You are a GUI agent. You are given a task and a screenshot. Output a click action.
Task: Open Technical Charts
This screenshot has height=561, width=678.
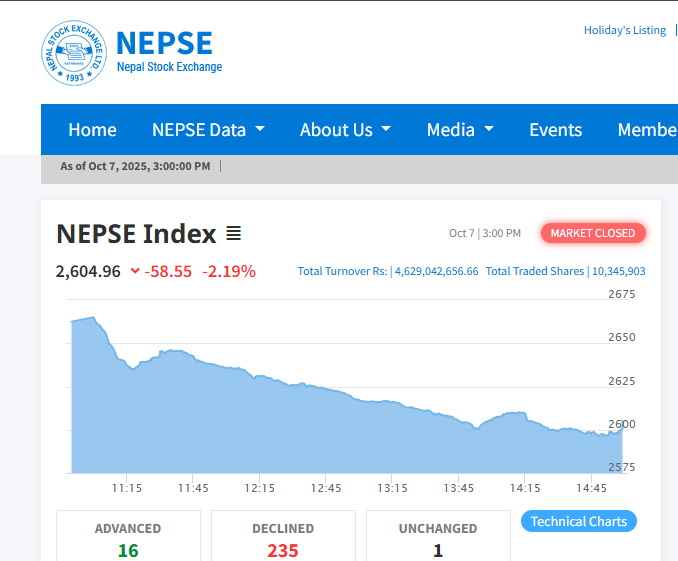(x=578, y=521)
